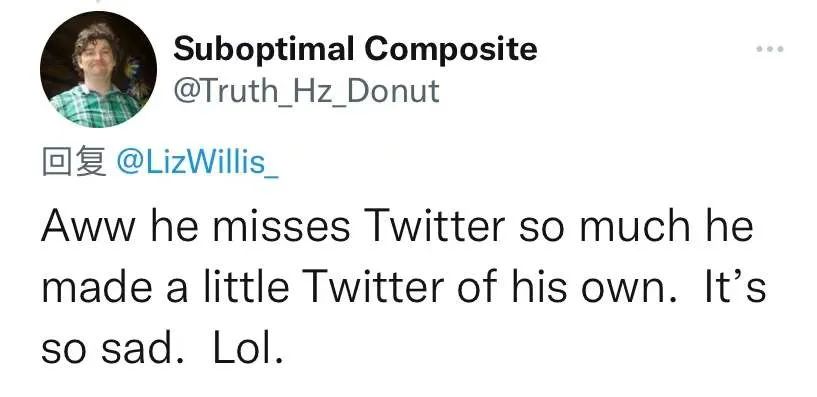Select the green plaid shirt in the avatar

click(x=95, y=107)
